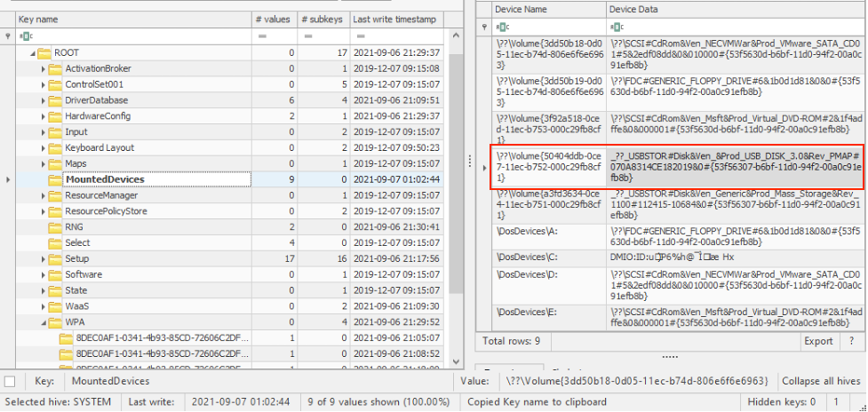The height and width of the screenshot is (412, 868).
Task: Select the MountedDevices folder icon
Action: (55, 179)
